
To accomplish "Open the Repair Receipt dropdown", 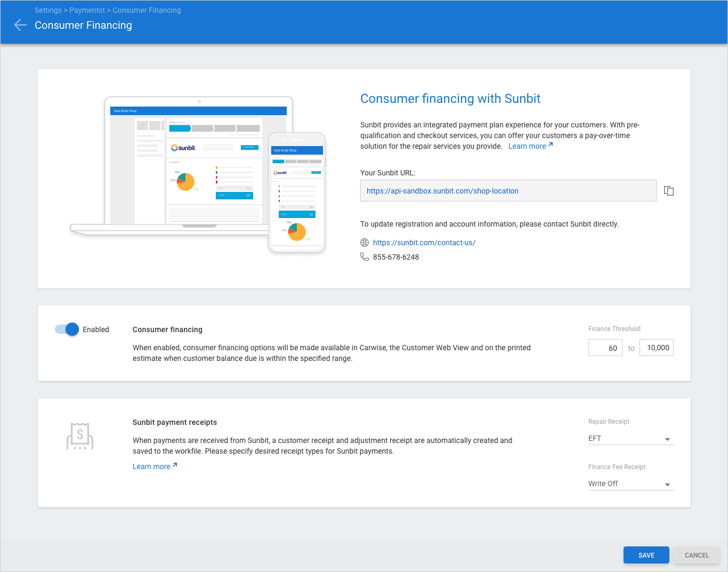I will tap(631, 439).
